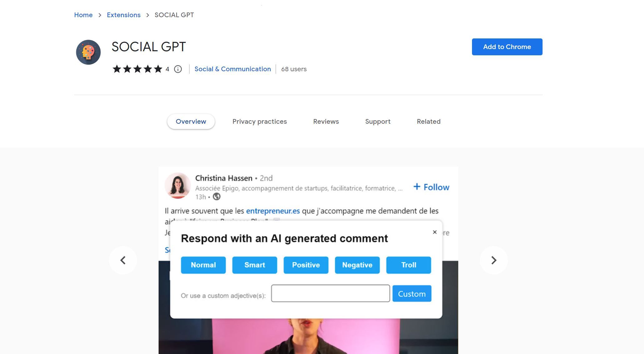Click the Negative comment style button
The width and height of the screenshot is (644, 354).
coord(357,265)
